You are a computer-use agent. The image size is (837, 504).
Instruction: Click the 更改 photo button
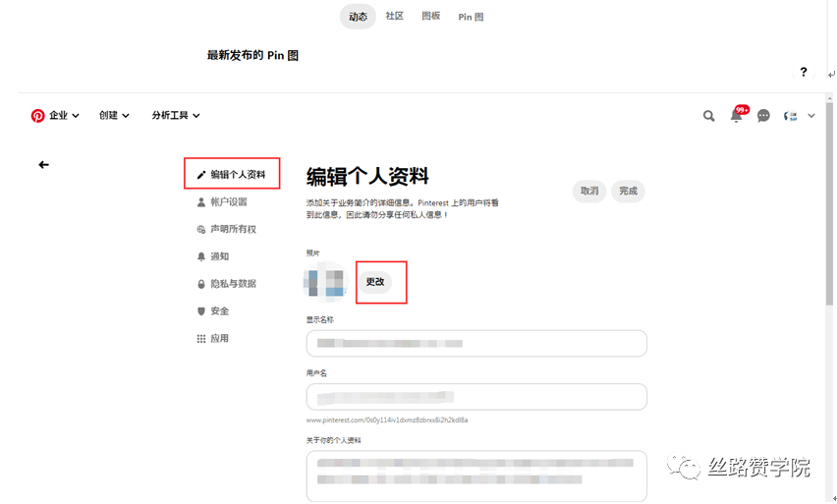pyautogui.click(x=374, y=282)
